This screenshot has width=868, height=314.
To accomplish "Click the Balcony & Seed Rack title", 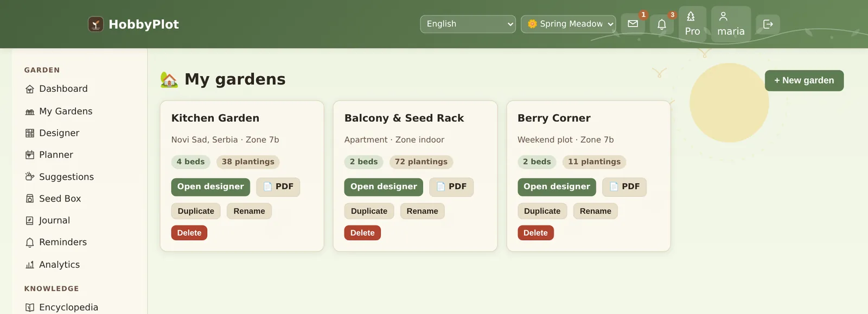I will pyautogui.click(x=404, y=118).
